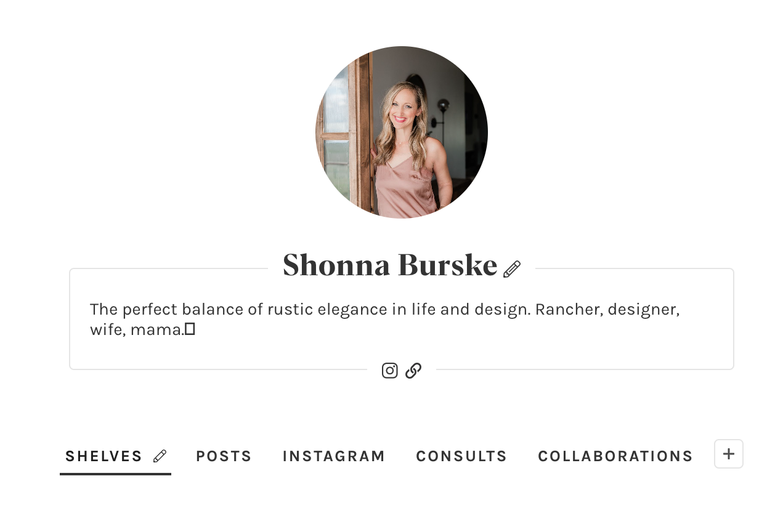Go to the INSTAGRAM tab
The image size is (775, 532).
334,456
